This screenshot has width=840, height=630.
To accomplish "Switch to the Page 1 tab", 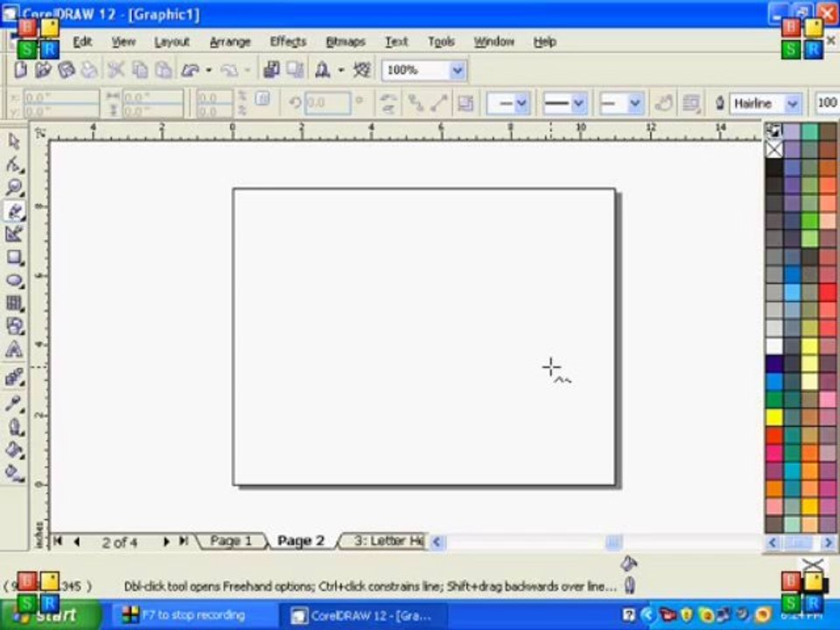I will (231, 541).
